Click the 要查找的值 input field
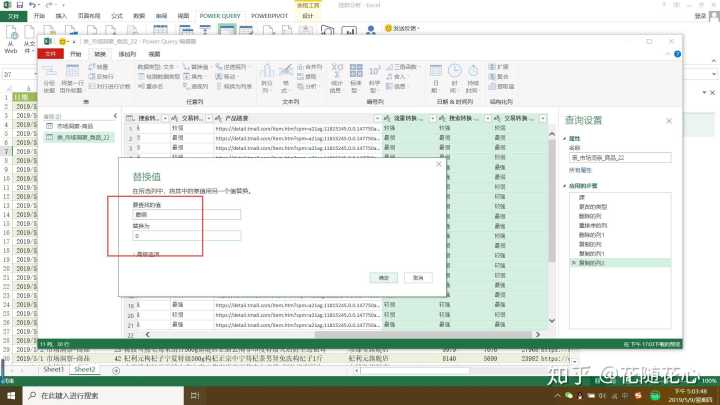This screenshot has height=405, width=720. pyautogui.click(x=172, y=214)
